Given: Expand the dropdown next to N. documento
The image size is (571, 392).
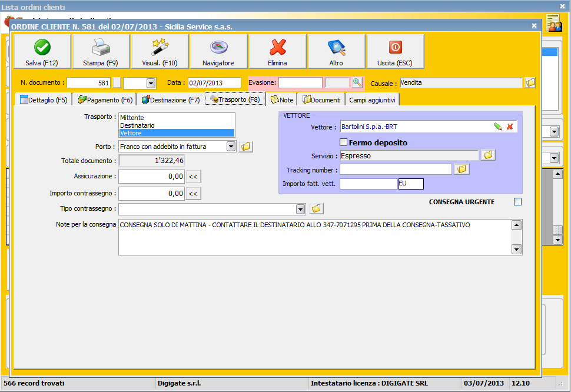Looking at the screenshot, I should pyautogui.click(x=151, y=84).
